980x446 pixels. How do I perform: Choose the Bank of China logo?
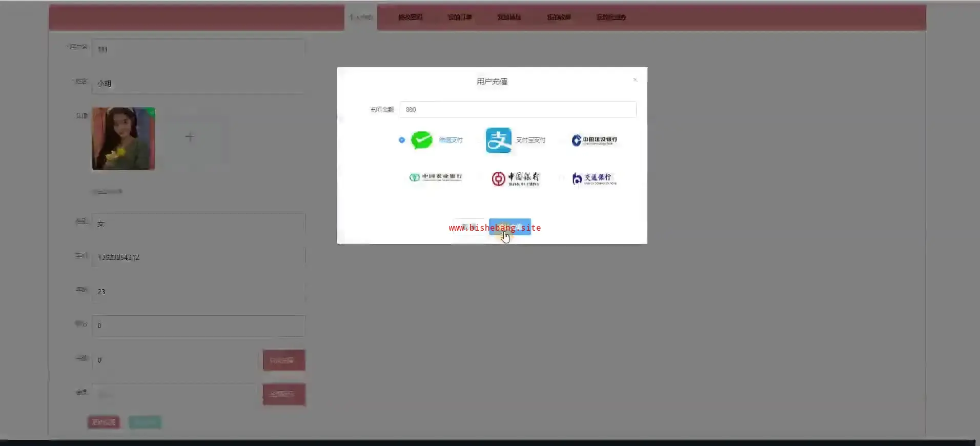tap(516, 179)
